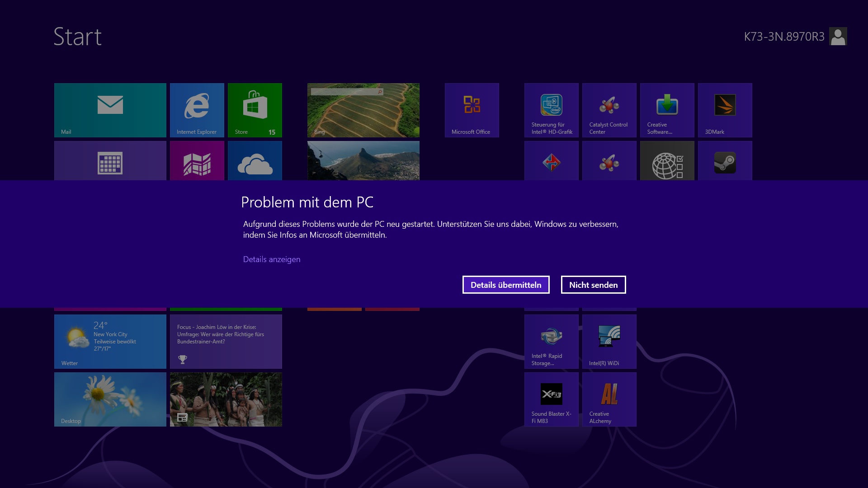
Task: Open Steuerung für Intel HD-Grafik tile
Action: tap(551, 110)
